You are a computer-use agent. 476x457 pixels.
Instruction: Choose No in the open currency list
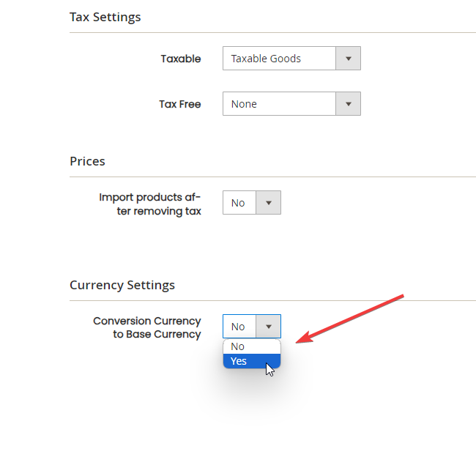[x=252, y=346]
